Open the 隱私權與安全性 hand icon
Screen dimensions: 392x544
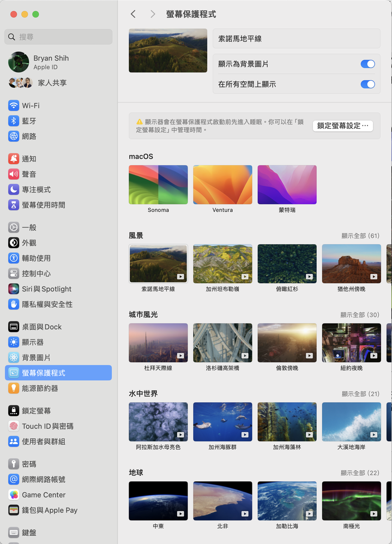click(14, 304)
